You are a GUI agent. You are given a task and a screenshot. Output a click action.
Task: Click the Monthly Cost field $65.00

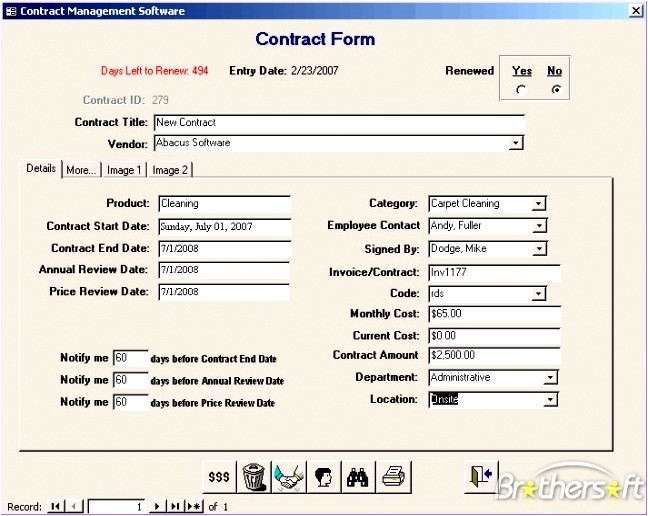(495, 314)
